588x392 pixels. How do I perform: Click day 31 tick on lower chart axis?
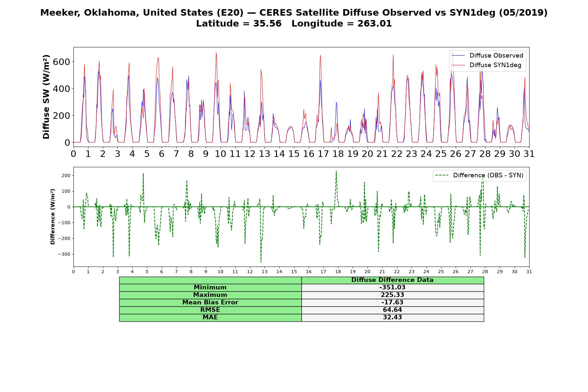click(x=529, y=271)
